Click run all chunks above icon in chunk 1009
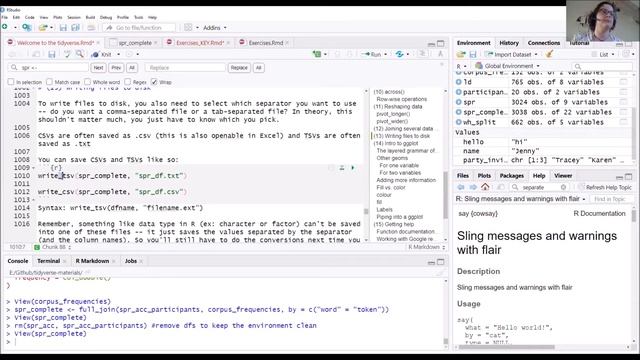 tap(342, 168)
